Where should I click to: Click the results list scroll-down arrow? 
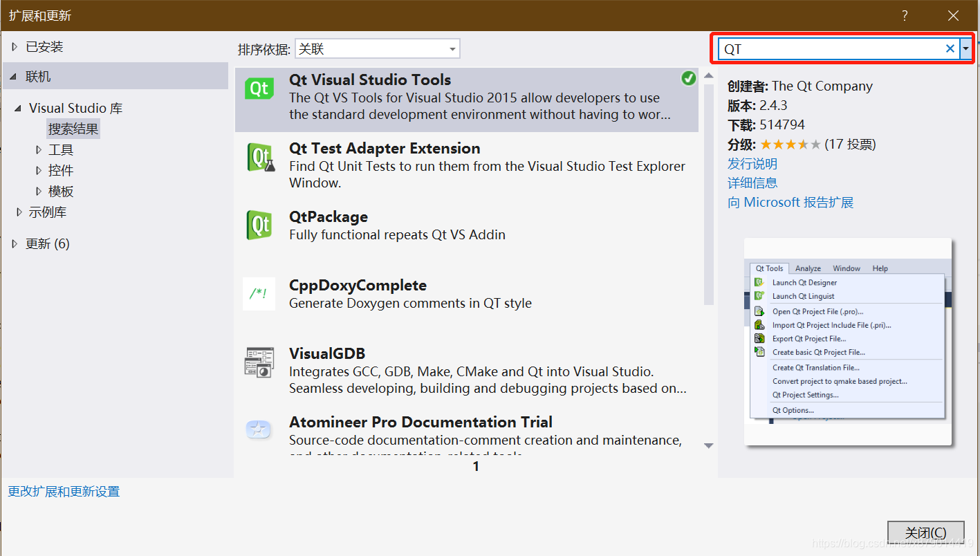[709, 446]
